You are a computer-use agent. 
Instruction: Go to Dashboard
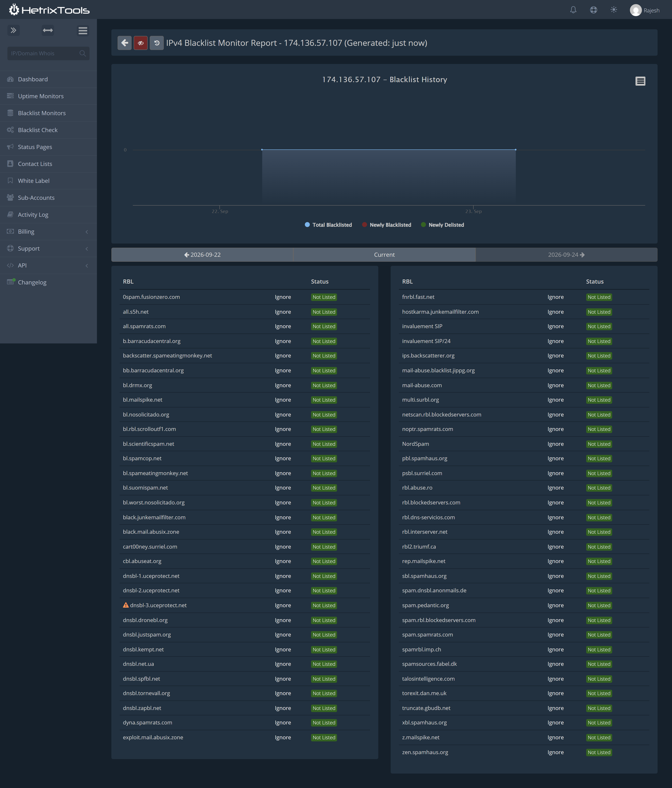(x=48, y=79)
